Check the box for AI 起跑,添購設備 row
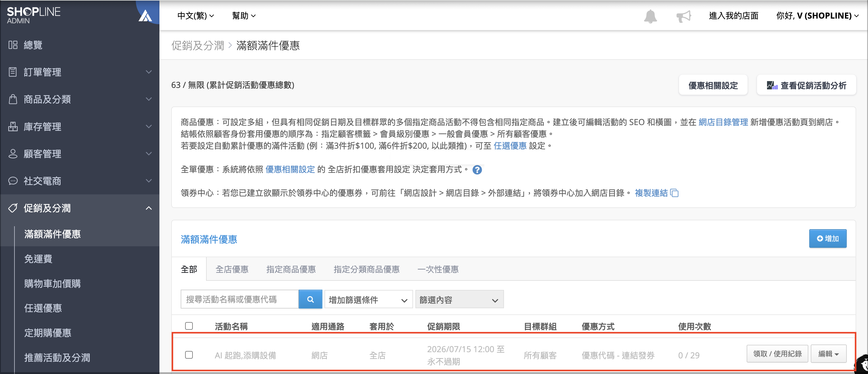The width and height of the screenshot is (868, 374). (x=189, y=355)
